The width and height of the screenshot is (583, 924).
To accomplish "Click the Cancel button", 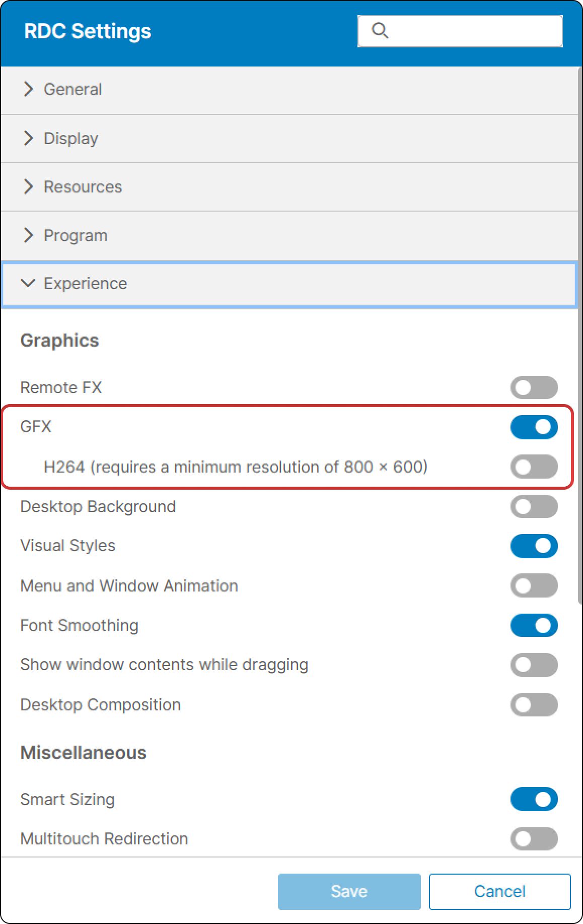I will point(499,891).
